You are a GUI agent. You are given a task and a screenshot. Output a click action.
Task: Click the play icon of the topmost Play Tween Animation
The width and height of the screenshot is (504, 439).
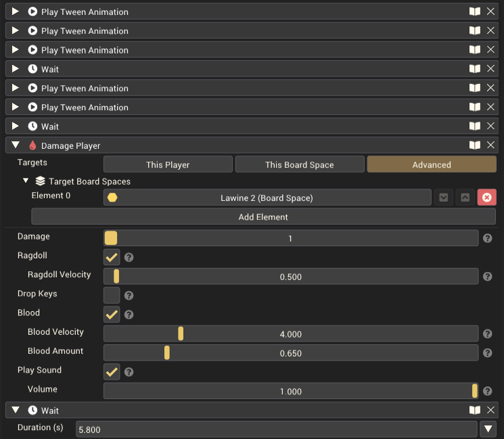32,11
